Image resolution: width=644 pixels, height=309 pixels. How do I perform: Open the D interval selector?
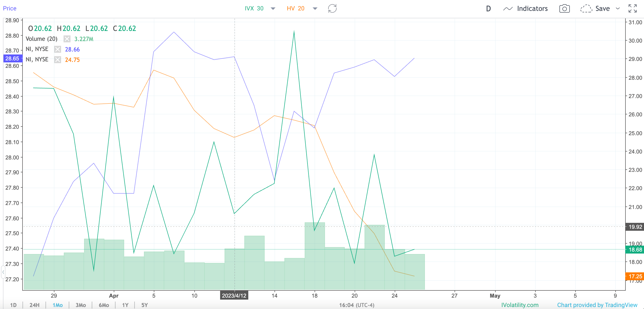(488, 9)
